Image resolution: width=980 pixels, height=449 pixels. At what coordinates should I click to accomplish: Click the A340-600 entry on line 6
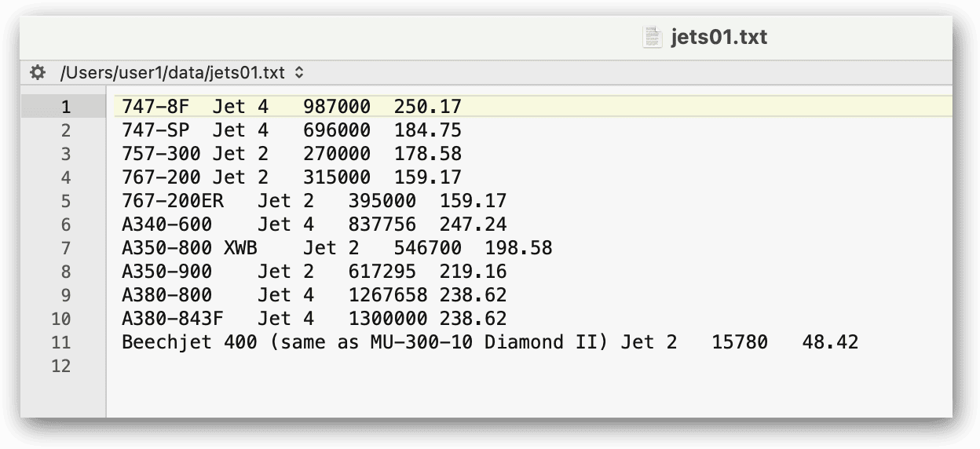pyautogui.click(x=166, y=224)
